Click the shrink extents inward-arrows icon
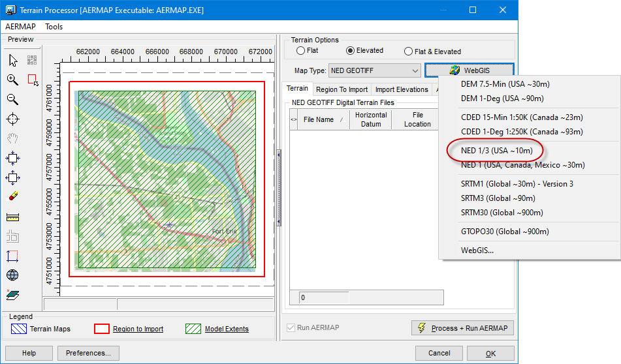Screen dimensions: 621x364 (12, 159)
